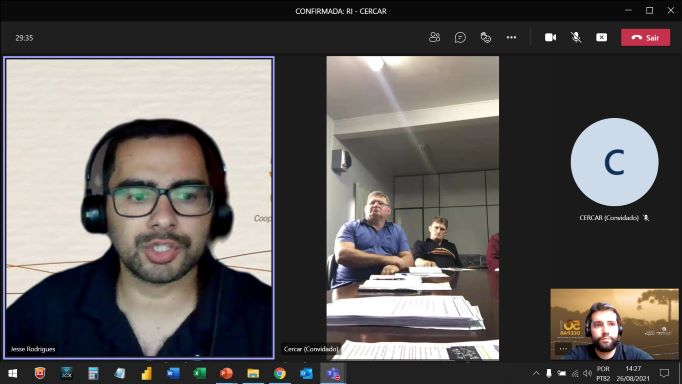The height and width of the screenshot is (384, 682).
Task: Open options on the self-view thumbnail
Action: point(563,348)
